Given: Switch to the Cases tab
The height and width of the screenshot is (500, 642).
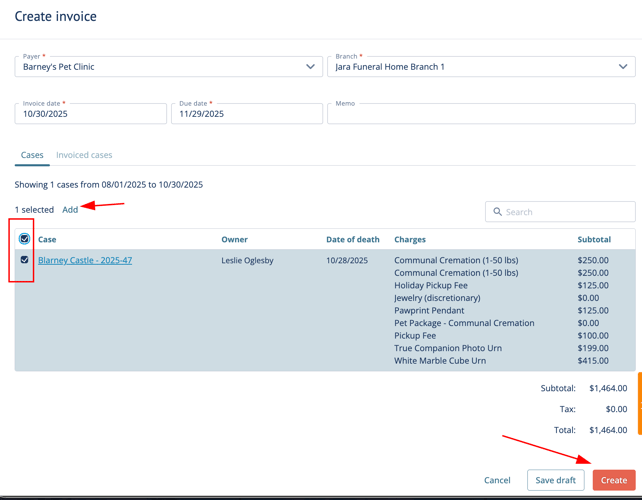Looking at the screenshot, I should (32, 155).
